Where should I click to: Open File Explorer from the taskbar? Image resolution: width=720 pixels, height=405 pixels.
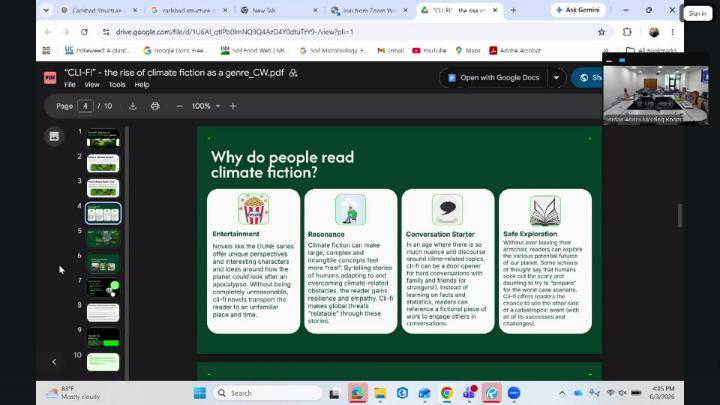click(380, 393)
